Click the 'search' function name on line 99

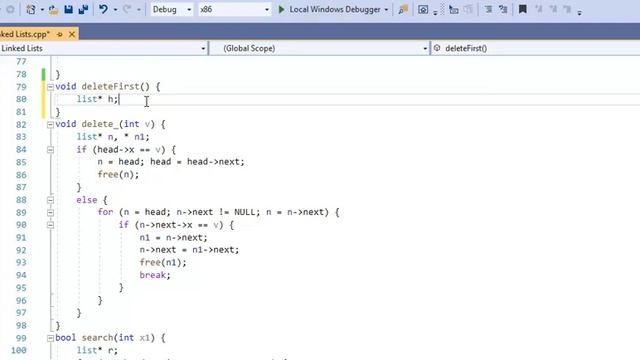(97, 338)
